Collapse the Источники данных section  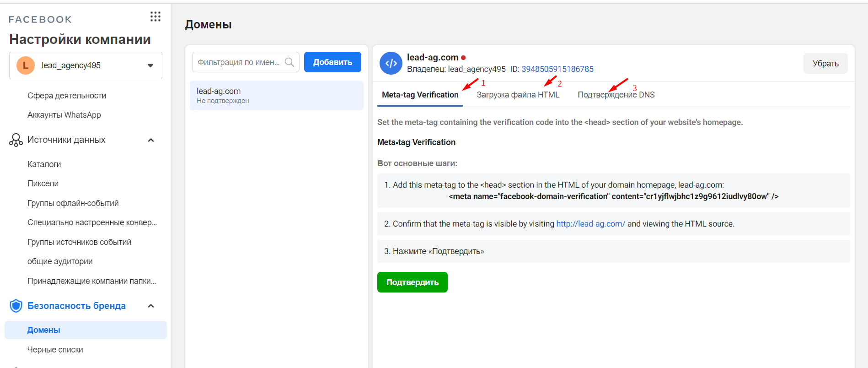151,140
